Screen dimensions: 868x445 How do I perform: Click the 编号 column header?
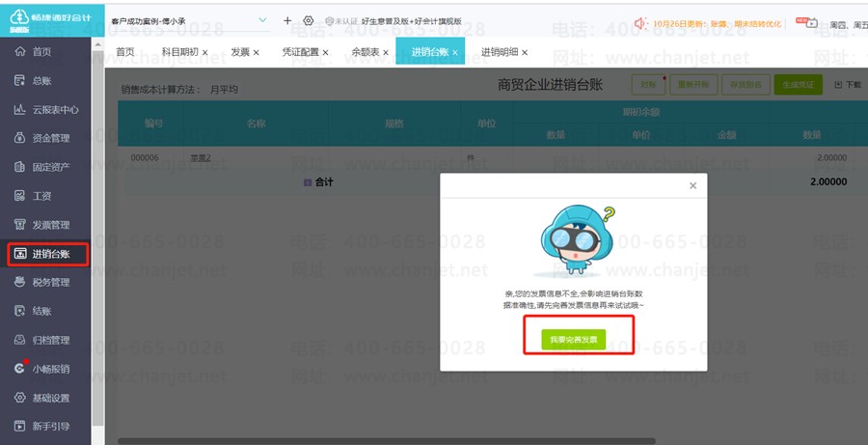pos(154,123)
